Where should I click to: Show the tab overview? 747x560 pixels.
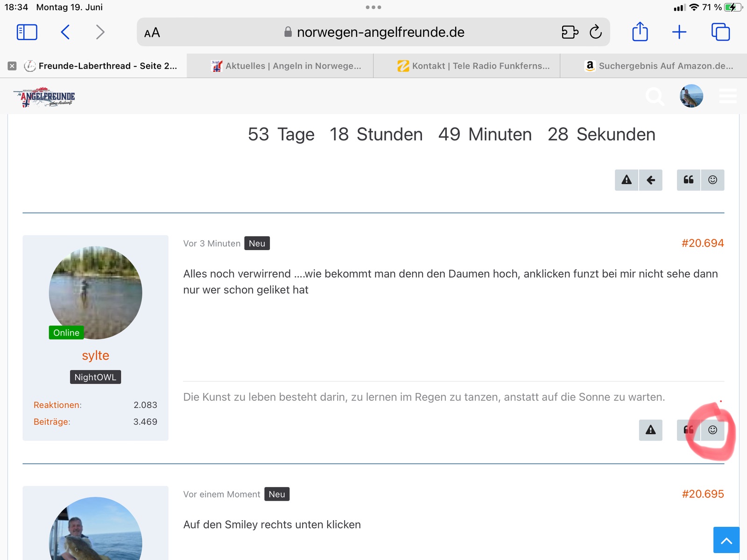pyautogui.click(x=720, y=32)
